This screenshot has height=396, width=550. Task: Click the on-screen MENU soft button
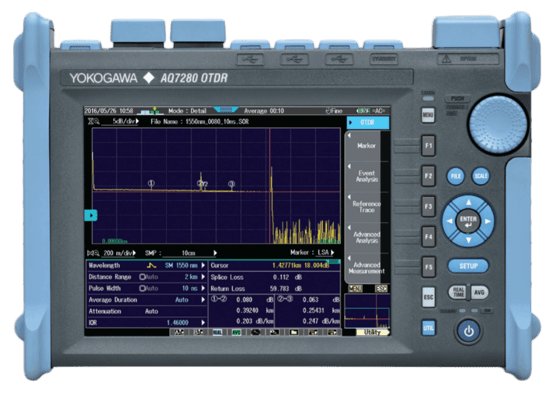click(x=356, y=288)
